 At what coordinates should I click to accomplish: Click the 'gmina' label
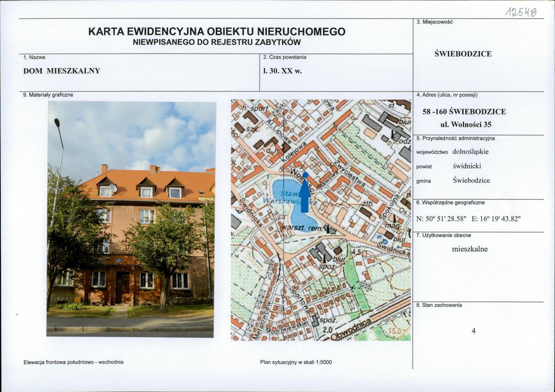click(423, 181)
